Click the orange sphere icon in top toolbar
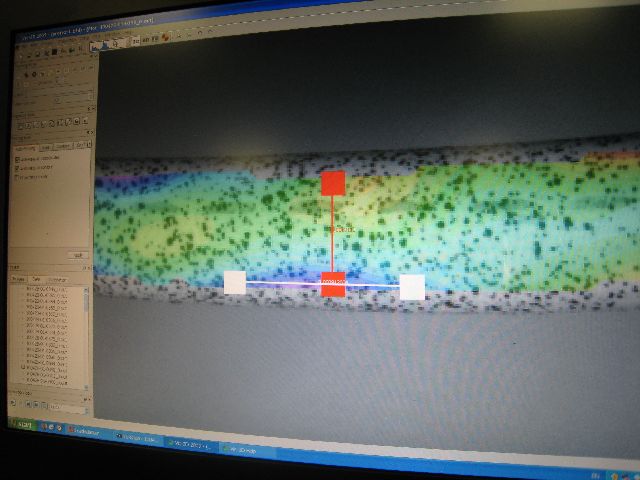The width and height of the screenshot is (640, 480). tap(166, 38)
